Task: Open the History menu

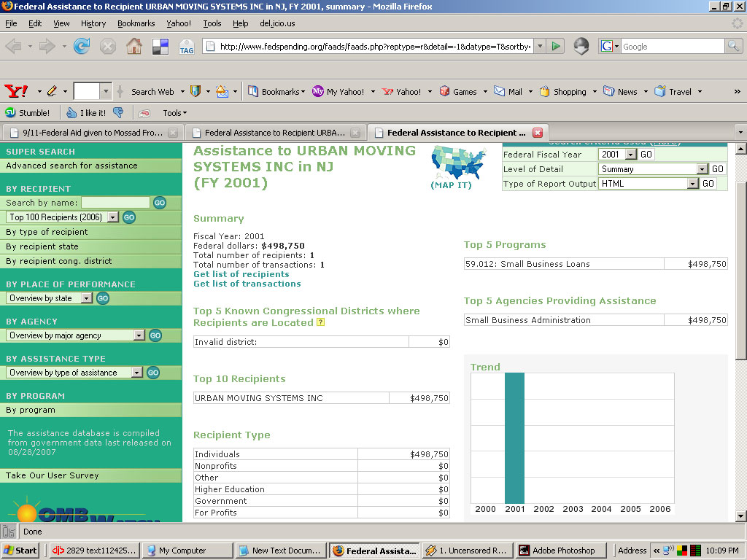Action: [x=93, y=23]
